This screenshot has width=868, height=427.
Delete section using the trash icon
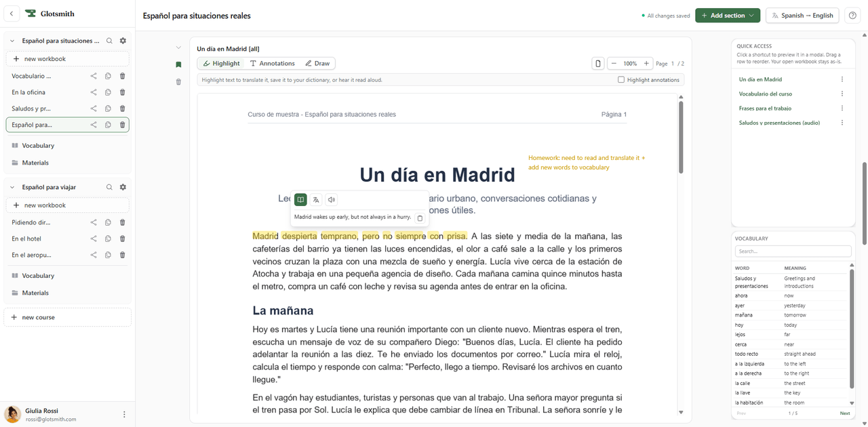click(178, 82)
